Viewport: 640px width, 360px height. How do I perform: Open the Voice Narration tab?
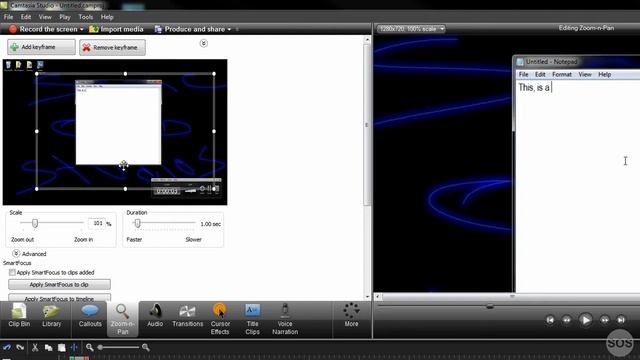coord(285,319)
